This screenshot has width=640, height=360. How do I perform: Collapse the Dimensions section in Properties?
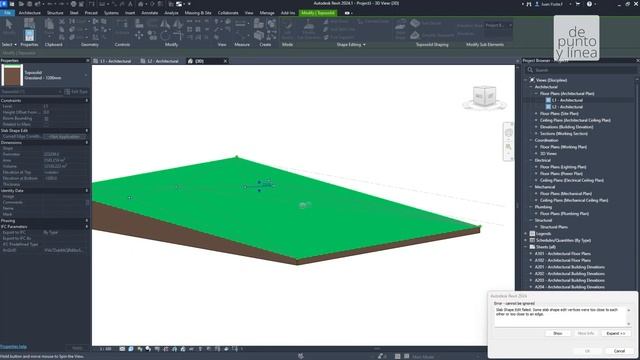point(87,143)
